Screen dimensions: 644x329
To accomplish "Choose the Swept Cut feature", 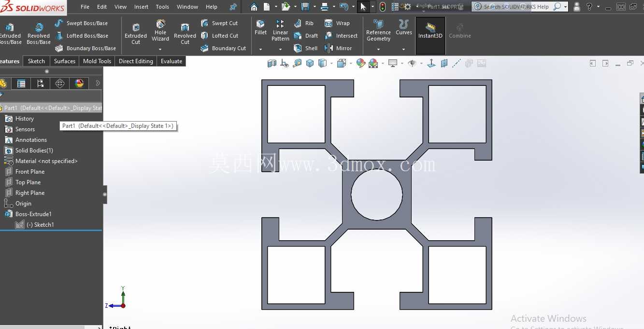I will click(219, 23).
